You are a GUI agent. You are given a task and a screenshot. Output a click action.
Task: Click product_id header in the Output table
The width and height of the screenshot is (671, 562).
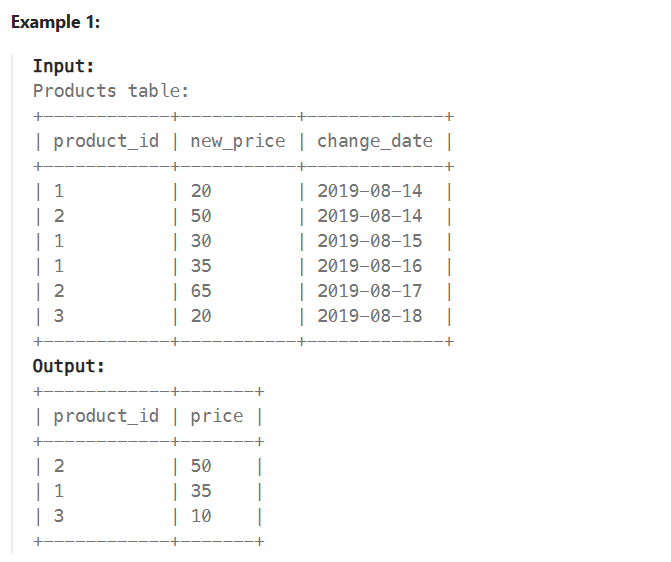pyautogui.click(x=106, y=415)
